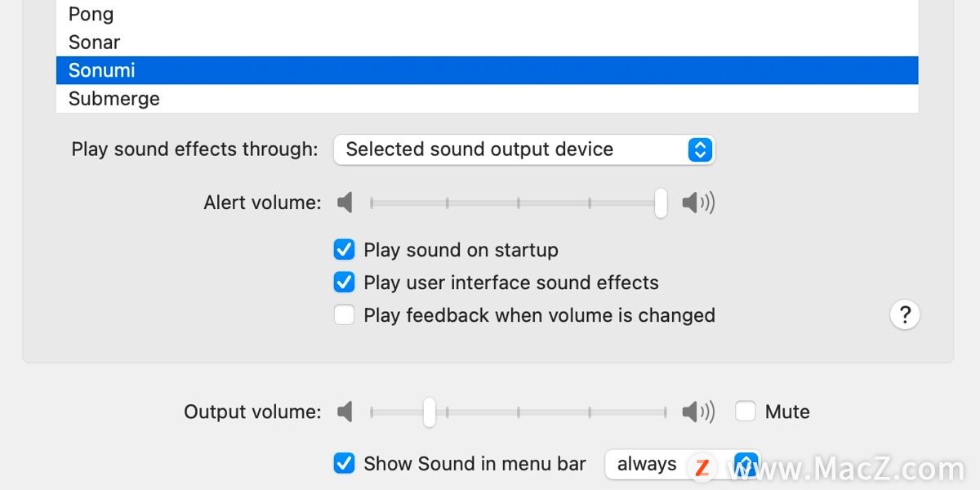The width and height of the screenshot is (980, 490).
Task: Click the Output volume slider handle
Action: [x=429, y=412]
